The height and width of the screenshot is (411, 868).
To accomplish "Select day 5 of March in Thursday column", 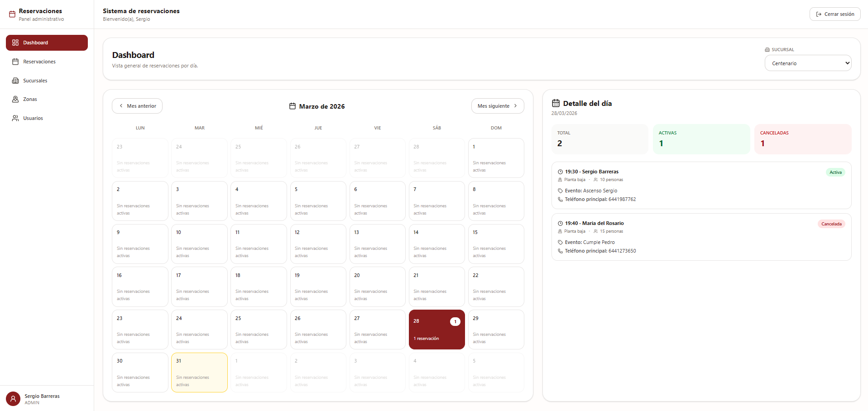I will point(318,201).
